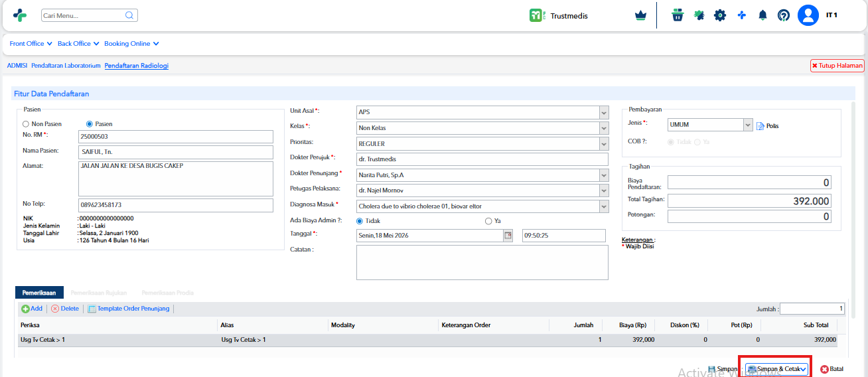This screenshot has height=377, width=868.
Task: Click the green Trustmedis hospital icon
Action: click(x=536, y=15)
